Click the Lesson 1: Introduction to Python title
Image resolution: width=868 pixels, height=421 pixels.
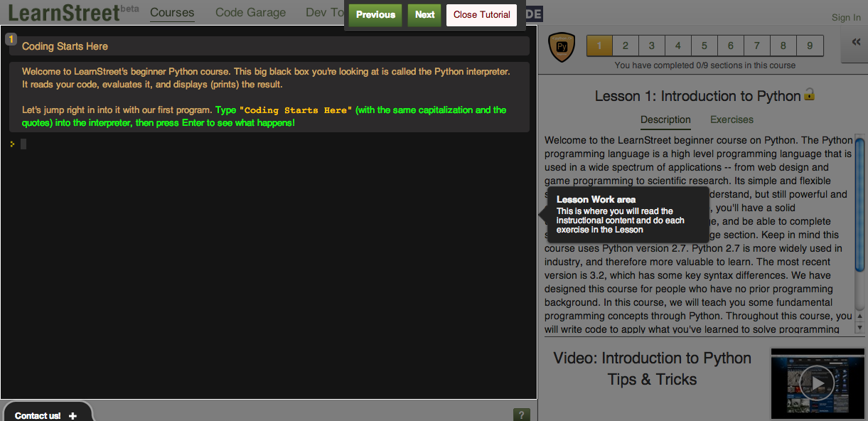pos(697,96)
